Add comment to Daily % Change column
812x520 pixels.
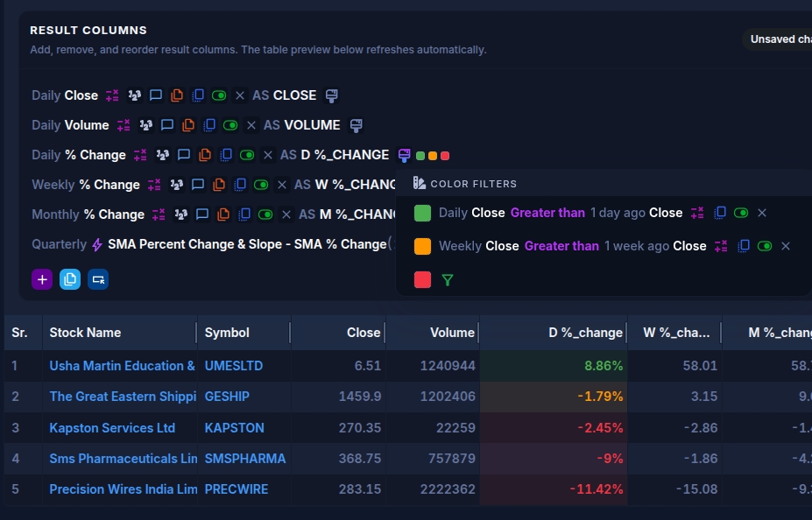pos(184,155)
